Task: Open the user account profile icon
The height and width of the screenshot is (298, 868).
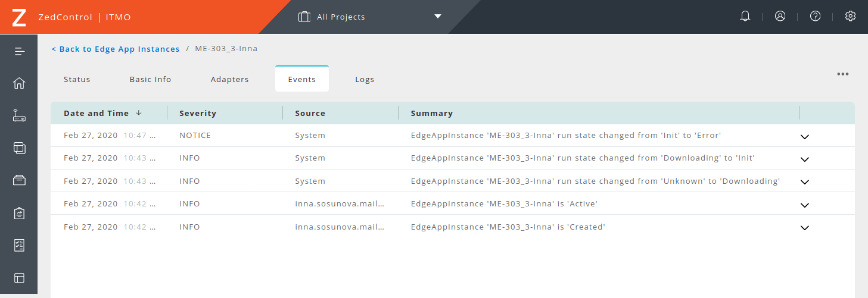Action: coord(780,17)
